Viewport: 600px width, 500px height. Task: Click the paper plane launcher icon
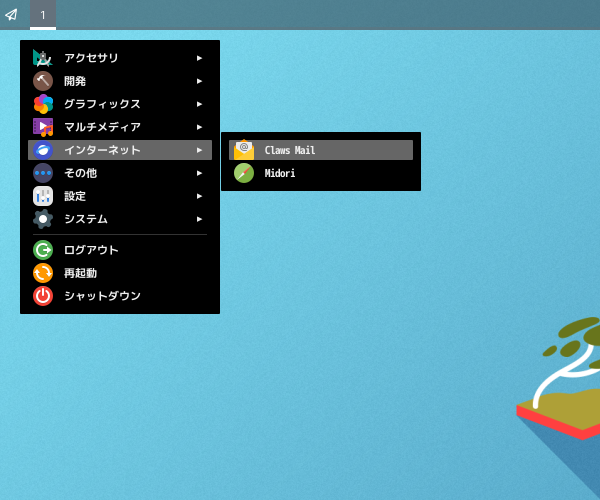click(x=11, y=15)
